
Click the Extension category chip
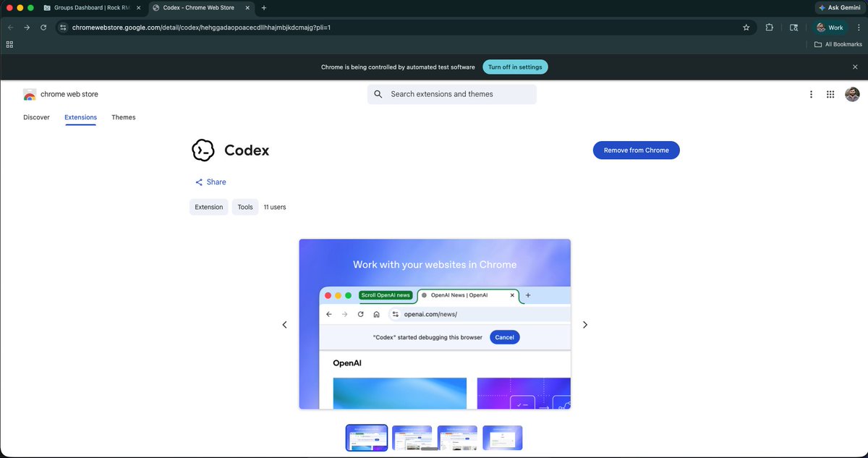pos(209,207)
